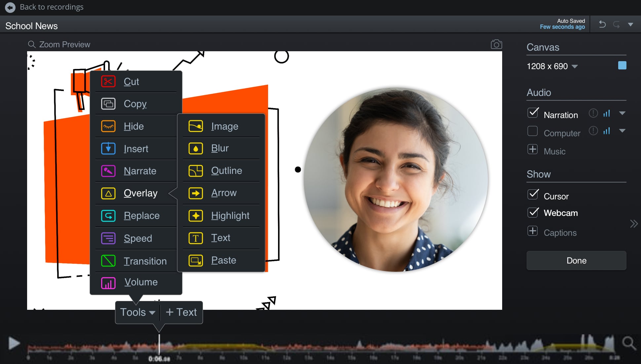The height and width of the screenshot is (364, 641).
Task: Click the Blur overlay icon
Action: pos(195,148)
